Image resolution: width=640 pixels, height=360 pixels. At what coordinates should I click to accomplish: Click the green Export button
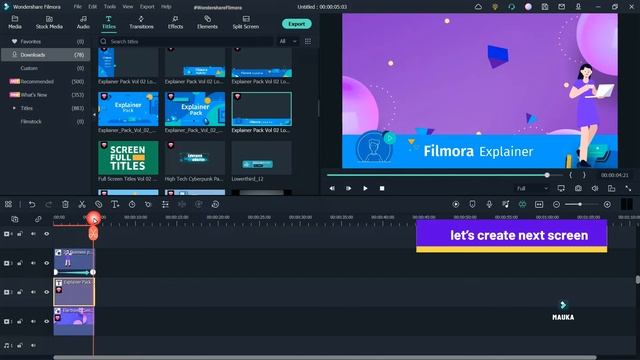[297, 24]
